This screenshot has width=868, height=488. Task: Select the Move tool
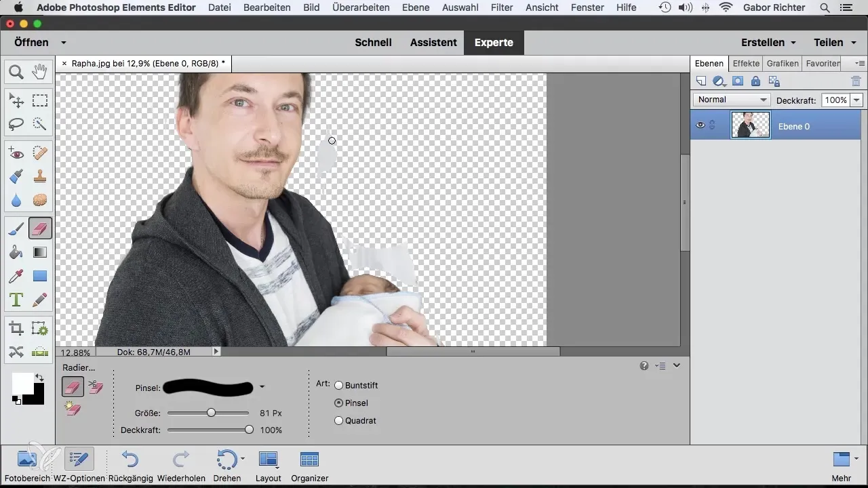[16, 101]
